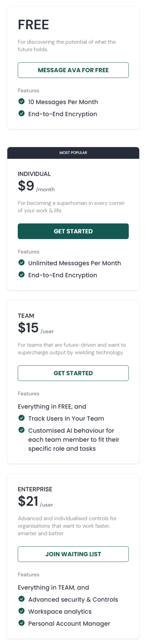Click the FREE plan heading
The height and width of the screenshot is (644, 147).
point(33,25)
